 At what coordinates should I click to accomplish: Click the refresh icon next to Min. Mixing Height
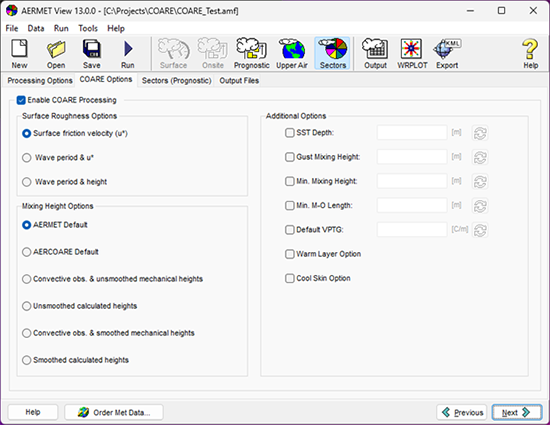[x=480, y=182]
